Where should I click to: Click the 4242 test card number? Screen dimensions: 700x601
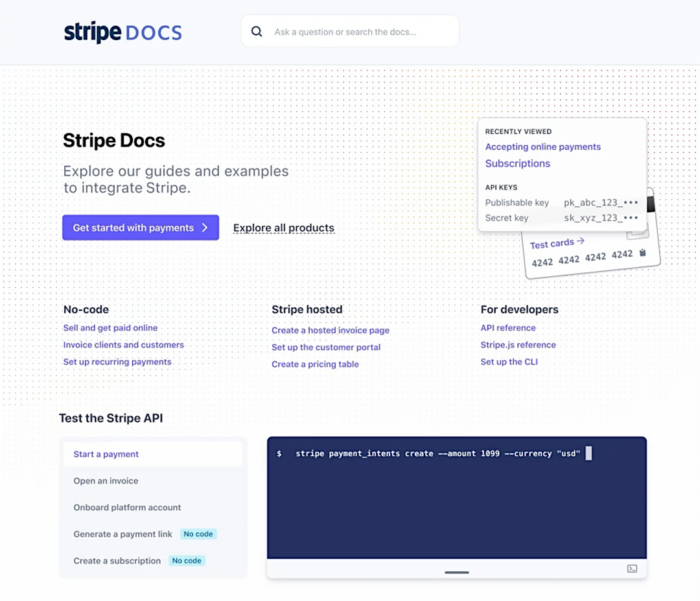click(582, 258)
